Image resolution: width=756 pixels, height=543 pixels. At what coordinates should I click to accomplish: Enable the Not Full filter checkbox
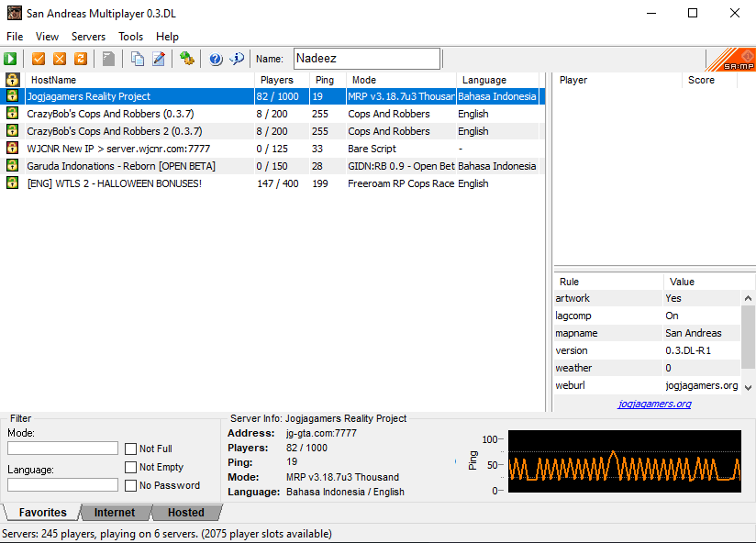point(130,449)
